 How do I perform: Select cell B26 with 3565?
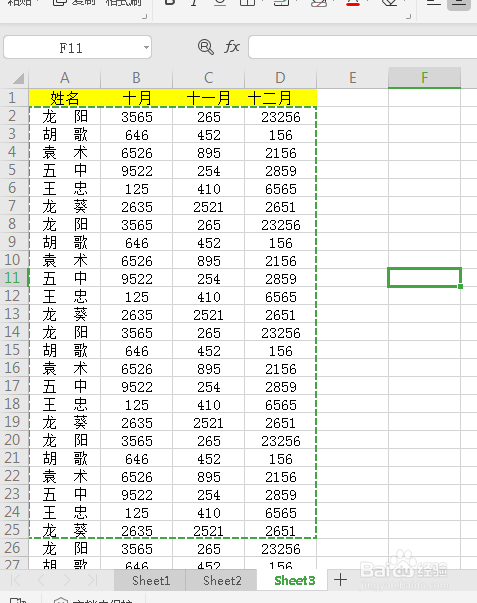(137, 548)
